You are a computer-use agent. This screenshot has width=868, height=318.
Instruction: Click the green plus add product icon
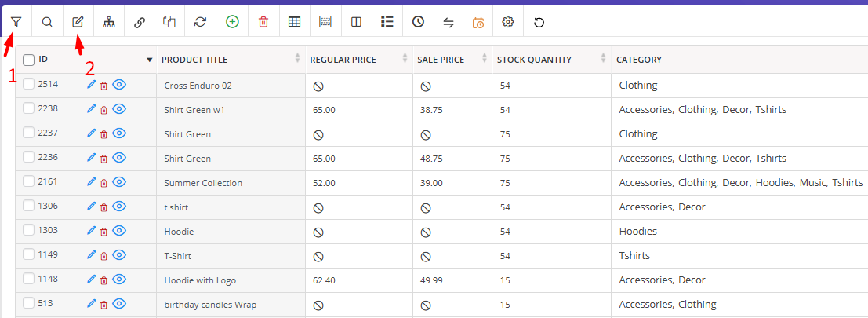point(233,22)
